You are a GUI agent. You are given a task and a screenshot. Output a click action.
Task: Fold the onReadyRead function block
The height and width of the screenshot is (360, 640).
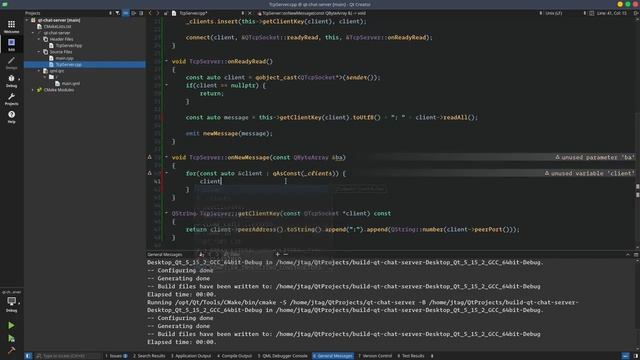click(166, 61)
